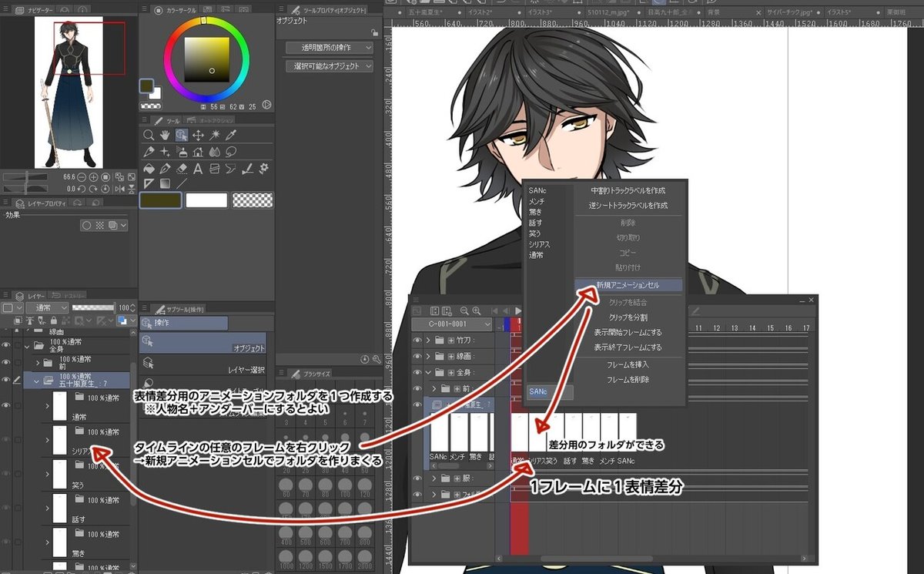This screenshot has width=924, height=574.
Task: Click the navigator character thumbnail
Action: [x=69, y=92]
